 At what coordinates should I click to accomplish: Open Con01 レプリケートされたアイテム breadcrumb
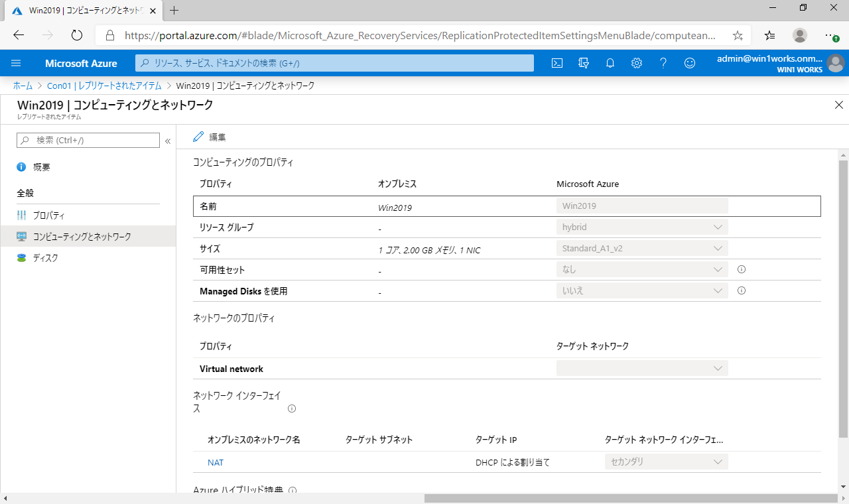(104, 86)
